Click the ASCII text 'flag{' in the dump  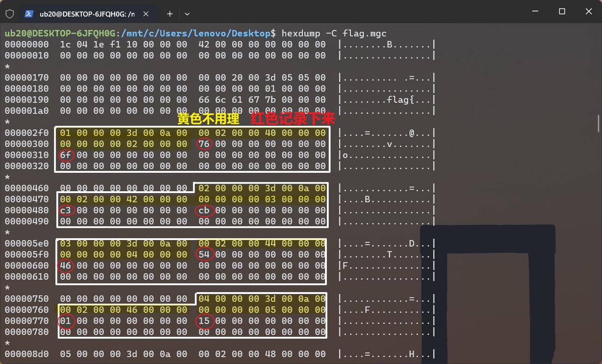(400, 100)
